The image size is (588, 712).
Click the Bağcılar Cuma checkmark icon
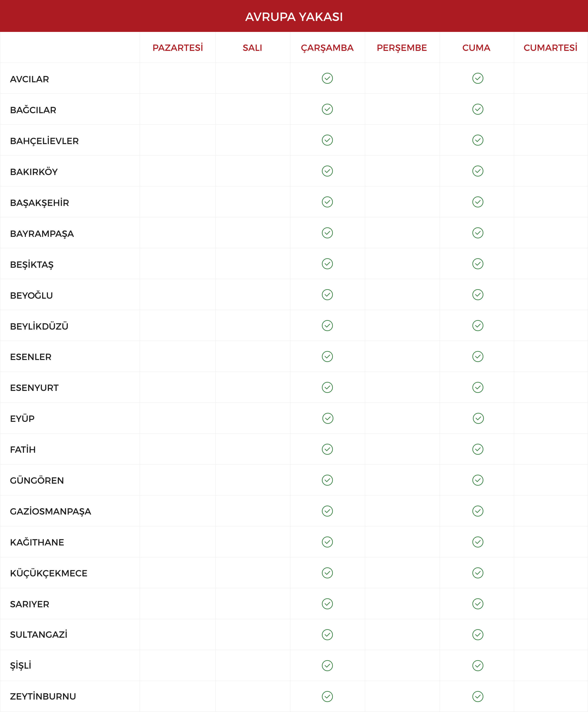[478, 109]
